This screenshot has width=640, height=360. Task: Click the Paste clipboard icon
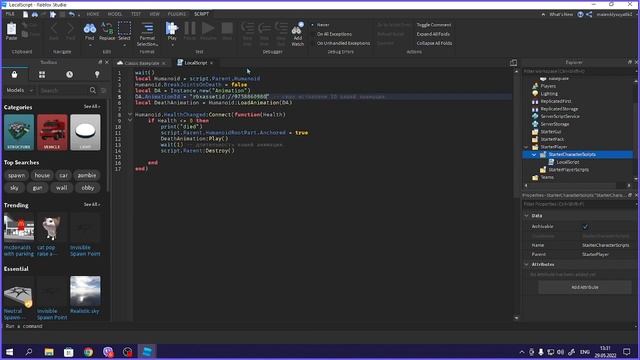click(x=11, y=29)
